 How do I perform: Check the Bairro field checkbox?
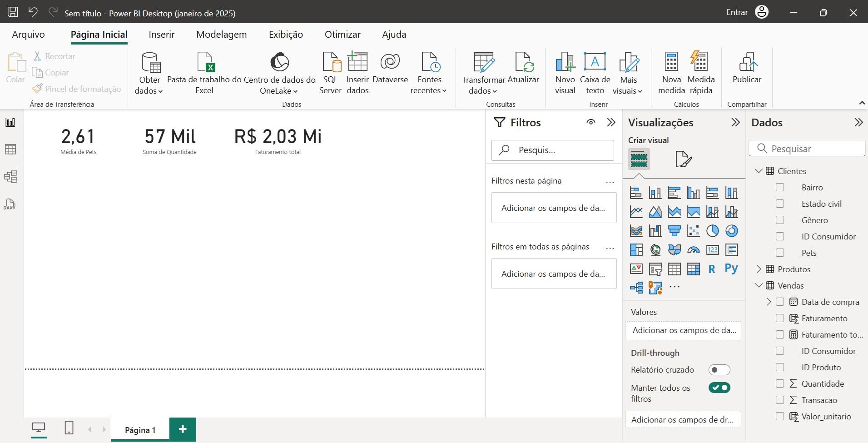780,187
